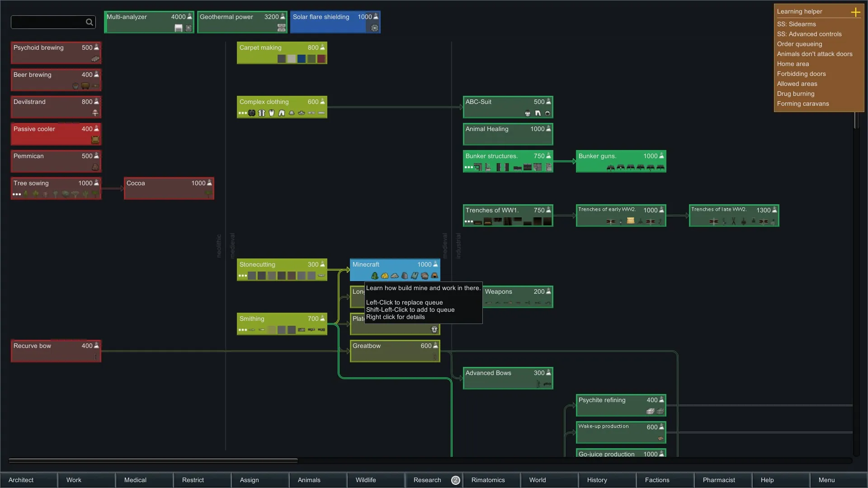Expand the ellipsis on Stonecutting node
The image size is (868, 488).
243,276
